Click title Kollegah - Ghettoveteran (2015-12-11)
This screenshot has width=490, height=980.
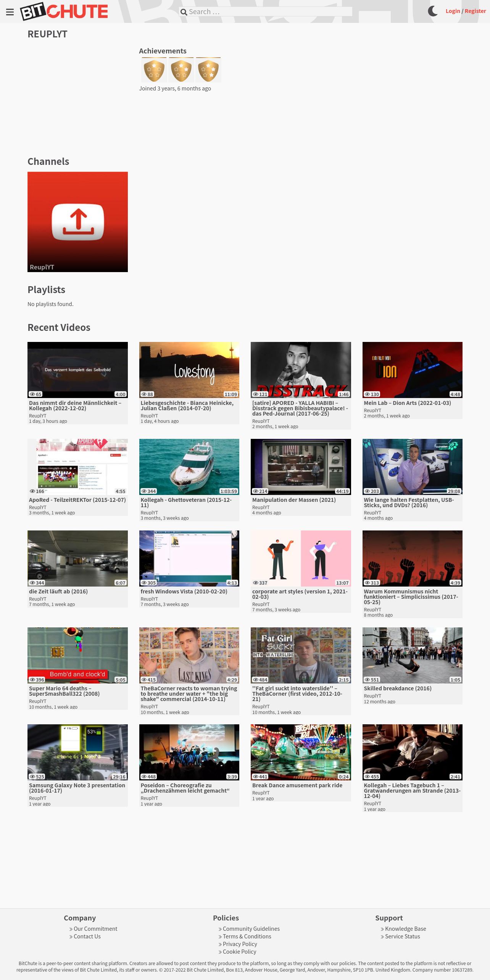pyautogui.click(x=186, y=503)
